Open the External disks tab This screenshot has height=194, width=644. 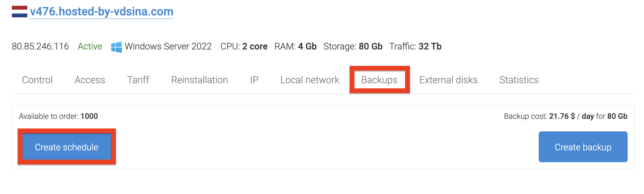tap(448, 80)
